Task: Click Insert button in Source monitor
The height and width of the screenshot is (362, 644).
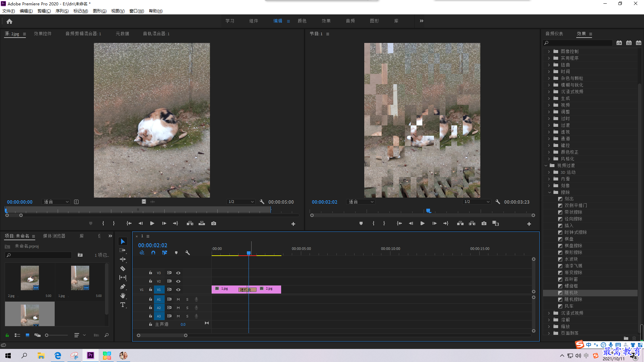Action: (x=190, y=223)
